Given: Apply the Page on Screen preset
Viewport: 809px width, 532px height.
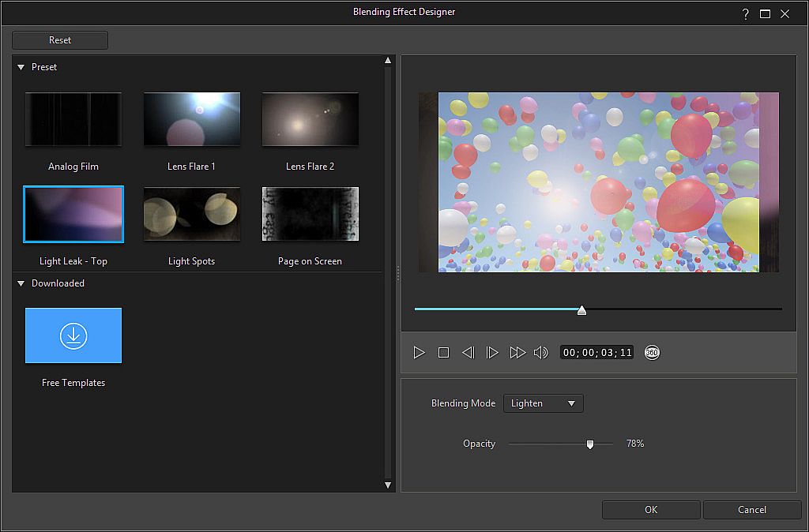Looking at the screenshot, I should click(x=310, y=214).
